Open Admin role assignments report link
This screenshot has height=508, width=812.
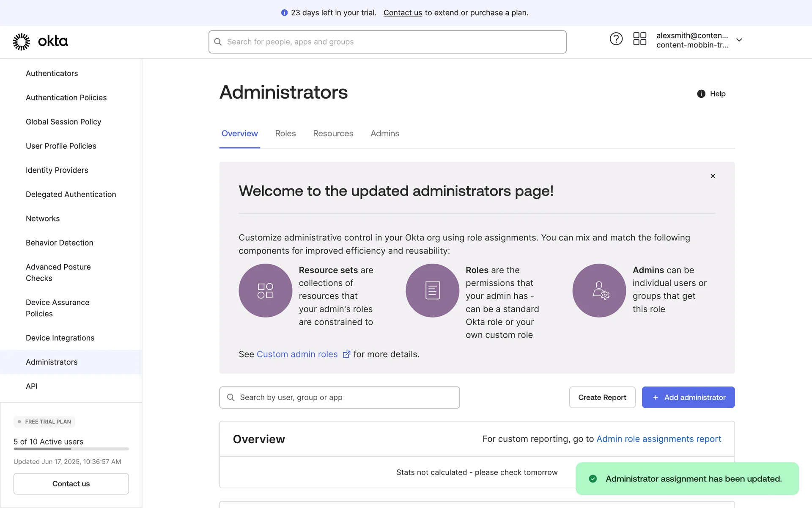click(658, 439)
